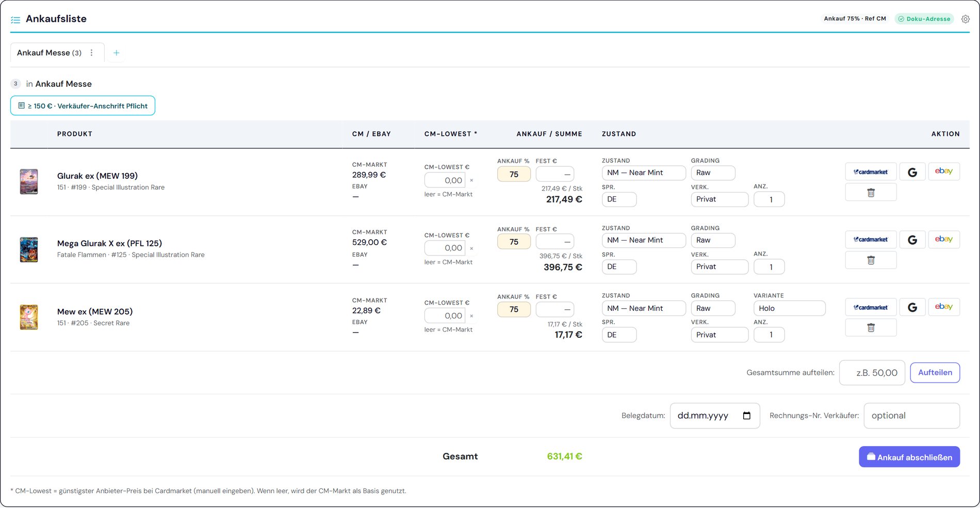Screen dimensions: 980x508
Task: Open eBay for Mew ex (MEW 205)
Action: (x=944, y=307)
